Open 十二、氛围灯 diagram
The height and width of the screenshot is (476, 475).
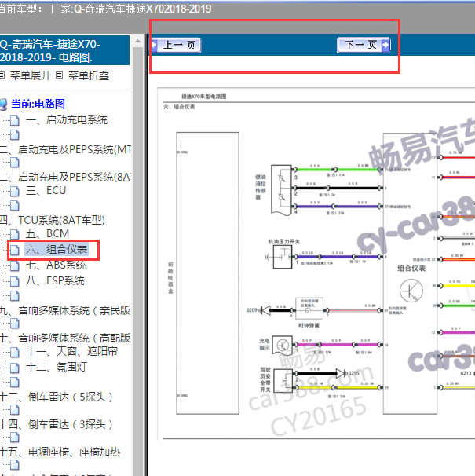click(x=57, y=368)
